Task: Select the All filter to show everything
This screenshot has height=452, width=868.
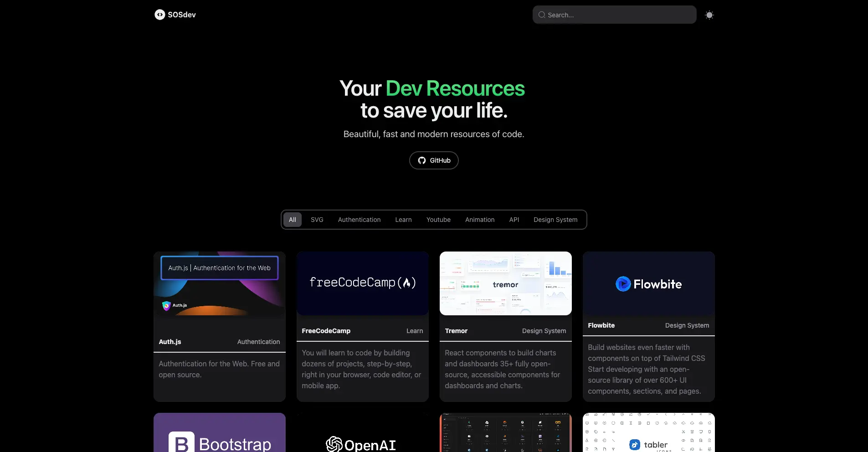Action: click(x=293, y=220)
